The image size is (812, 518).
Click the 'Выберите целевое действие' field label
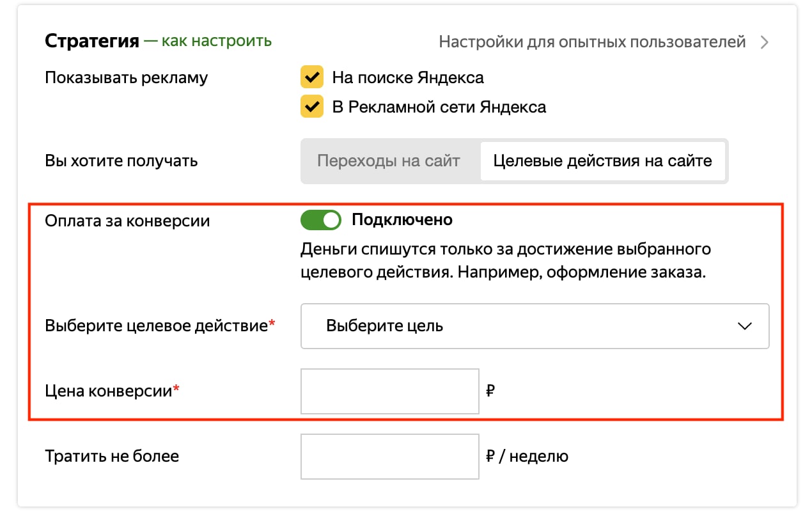point(156,326)
